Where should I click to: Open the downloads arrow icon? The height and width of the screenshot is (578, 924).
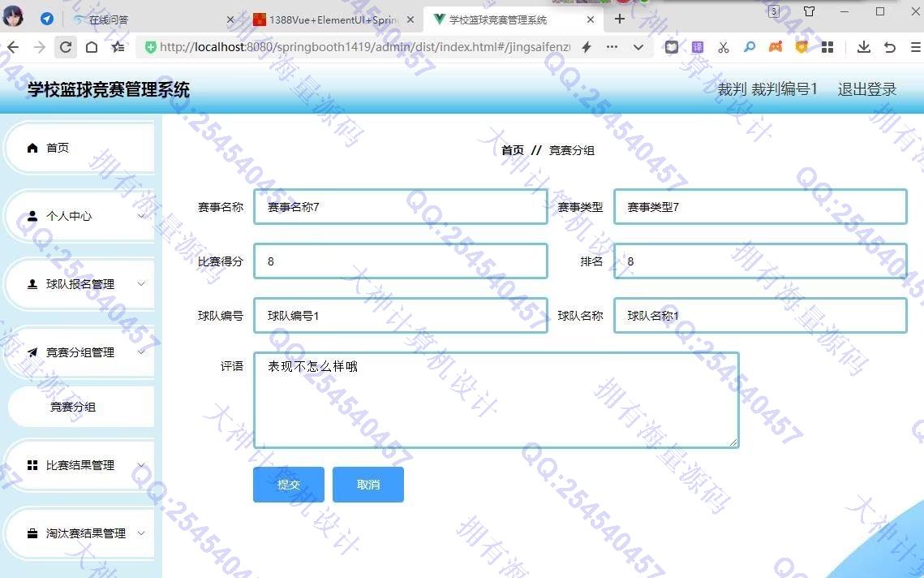click(864, 47)
